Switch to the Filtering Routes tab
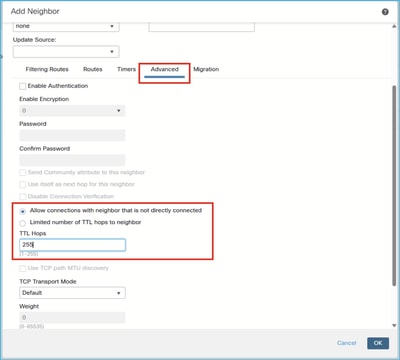 coord(47,69)
